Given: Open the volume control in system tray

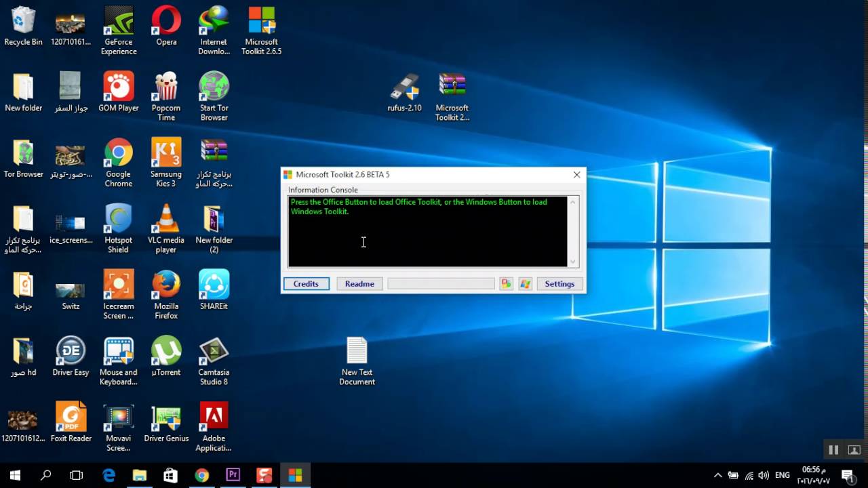Looking at the screenshot, I should [764, 475].
